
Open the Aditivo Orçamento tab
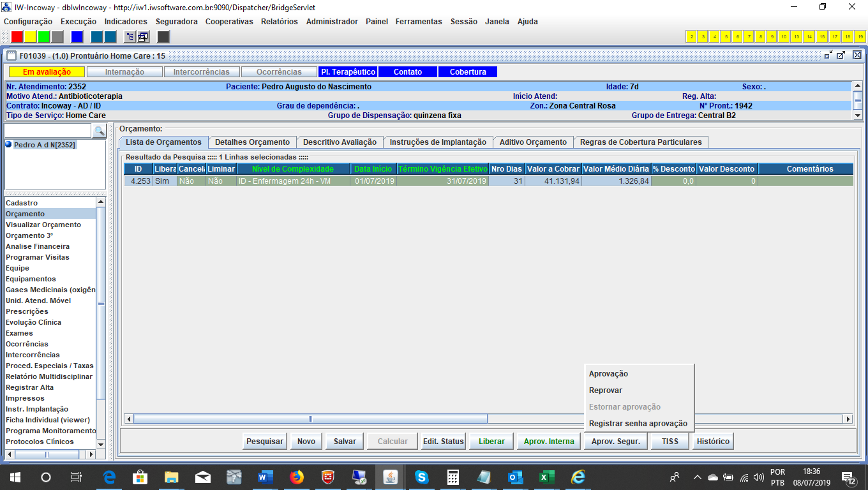coord(533,142)
